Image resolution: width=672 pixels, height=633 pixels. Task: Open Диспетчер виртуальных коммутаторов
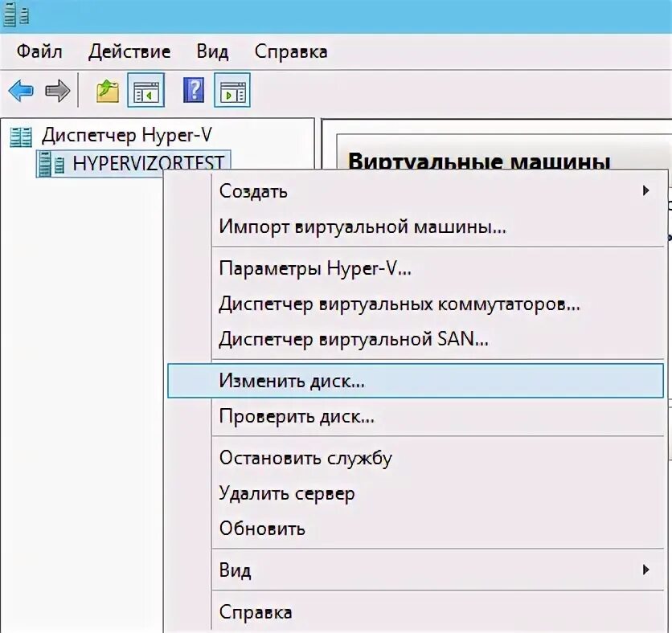(416, 304)
